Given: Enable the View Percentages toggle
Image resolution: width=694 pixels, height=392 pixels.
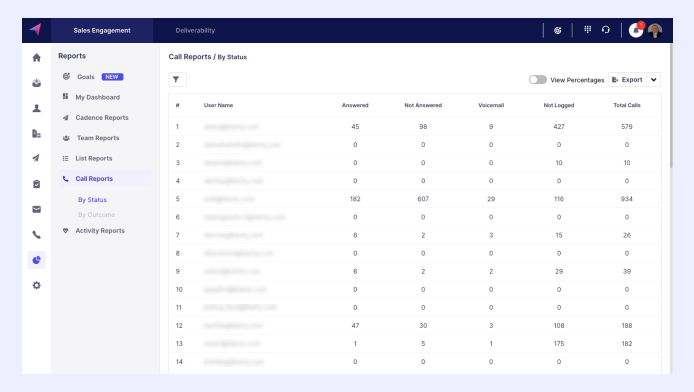Looking at the screenshot, I should (x=538, y=80).
